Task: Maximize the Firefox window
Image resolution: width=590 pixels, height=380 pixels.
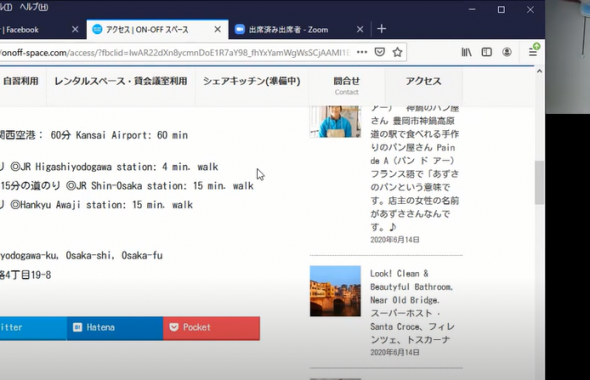Action: point(501,9)
